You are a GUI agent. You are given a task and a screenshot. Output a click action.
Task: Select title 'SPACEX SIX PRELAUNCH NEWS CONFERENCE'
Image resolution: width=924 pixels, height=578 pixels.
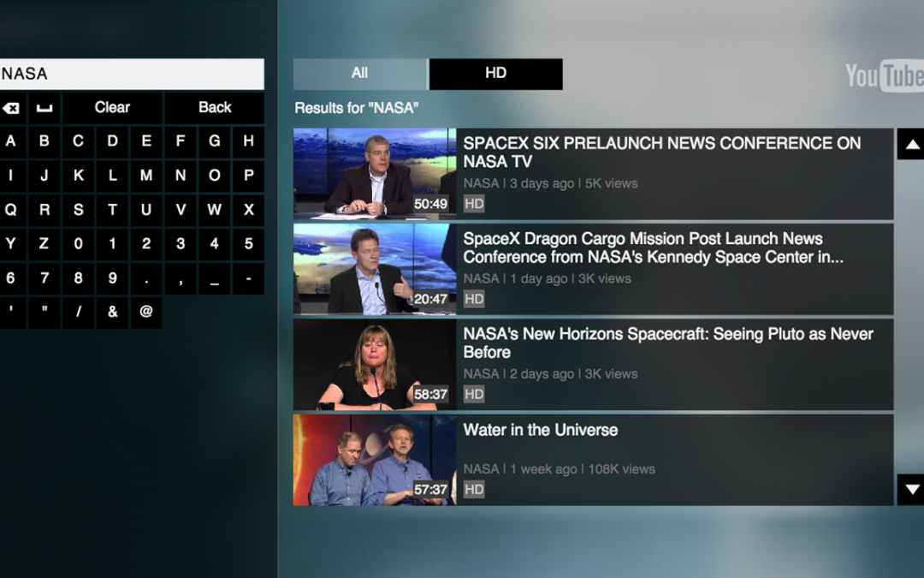click(661, 152)
